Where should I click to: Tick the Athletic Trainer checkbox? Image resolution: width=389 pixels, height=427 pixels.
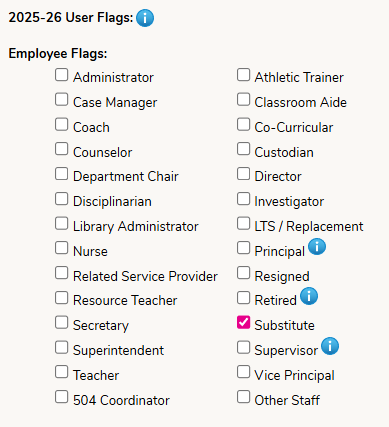click(243, 75)
